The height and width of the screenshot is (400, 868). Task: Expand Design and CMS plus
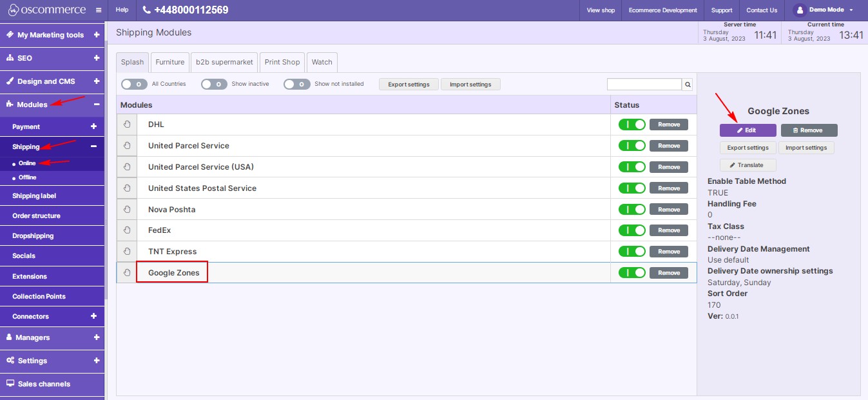pos(97,81)
